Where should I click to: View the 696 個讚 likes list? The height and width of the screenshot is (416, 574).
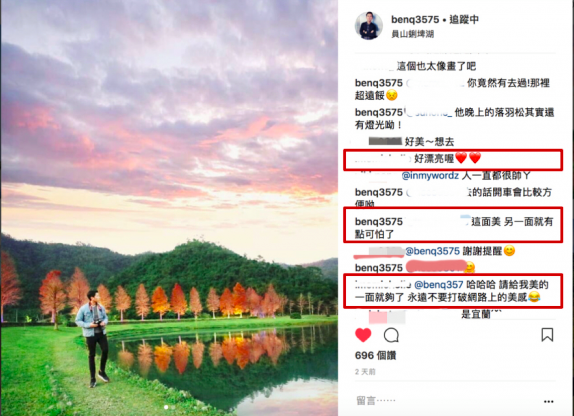375,355
